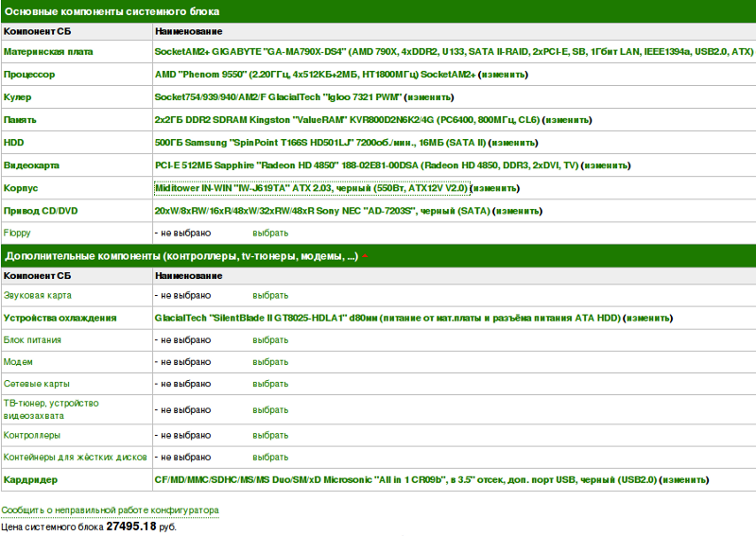Open Kingston ValueRAM memory product link

coord(347,120)
